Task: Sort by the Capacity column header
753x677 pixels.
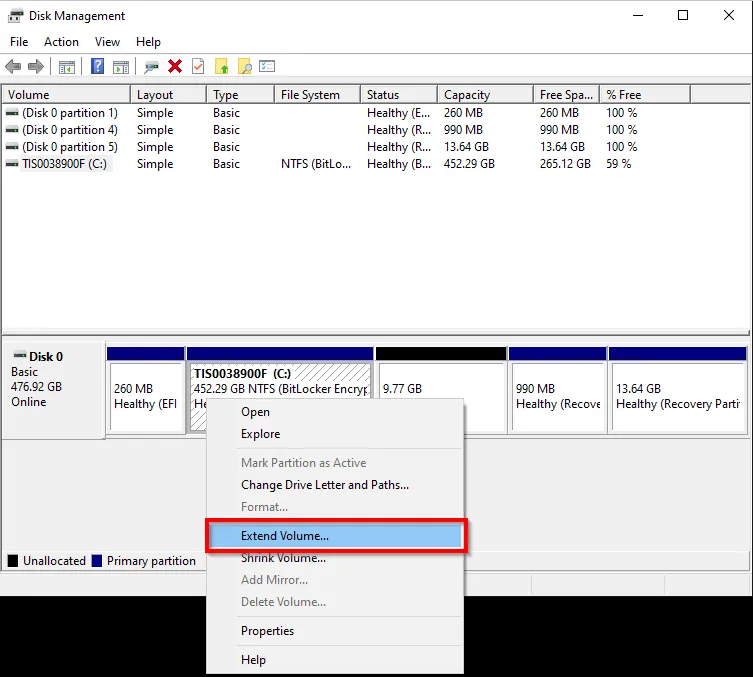Action: [x=486, y=95]
